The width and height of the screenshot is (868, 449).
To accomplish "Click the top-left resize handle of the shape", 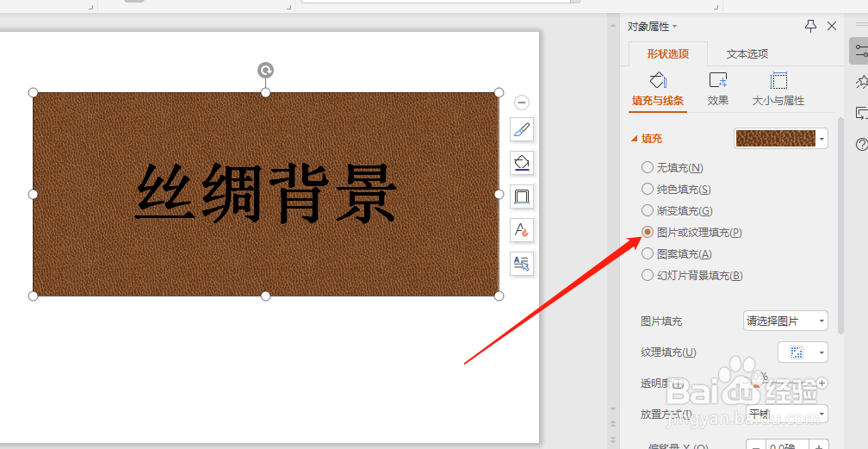I will tap(34, 92).
